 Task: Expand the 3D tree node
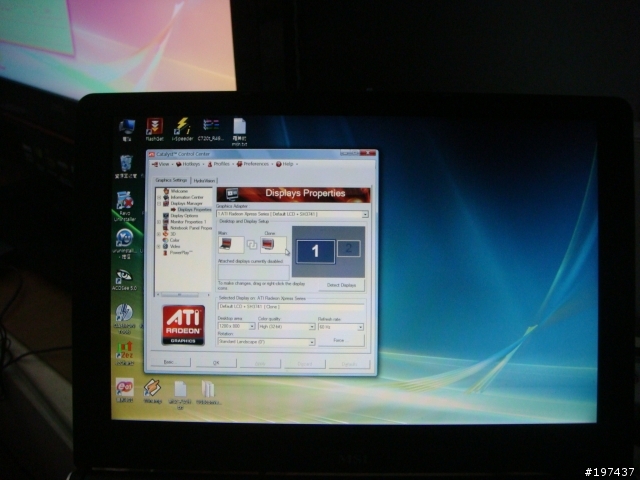click(x=159, y=234)
